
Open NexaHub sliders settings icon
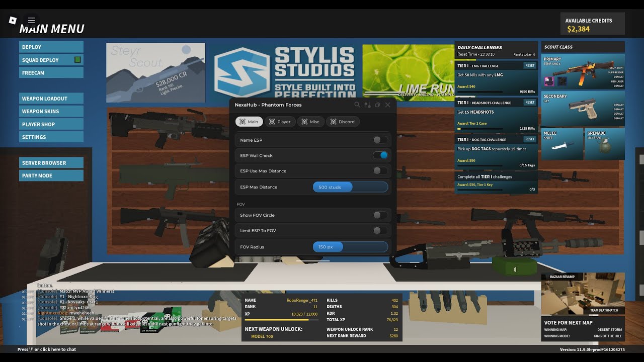367,105
